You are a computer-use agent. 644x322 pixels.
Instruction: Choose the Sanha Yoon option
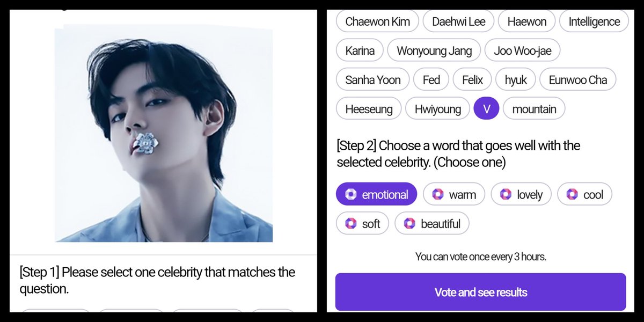373,80
